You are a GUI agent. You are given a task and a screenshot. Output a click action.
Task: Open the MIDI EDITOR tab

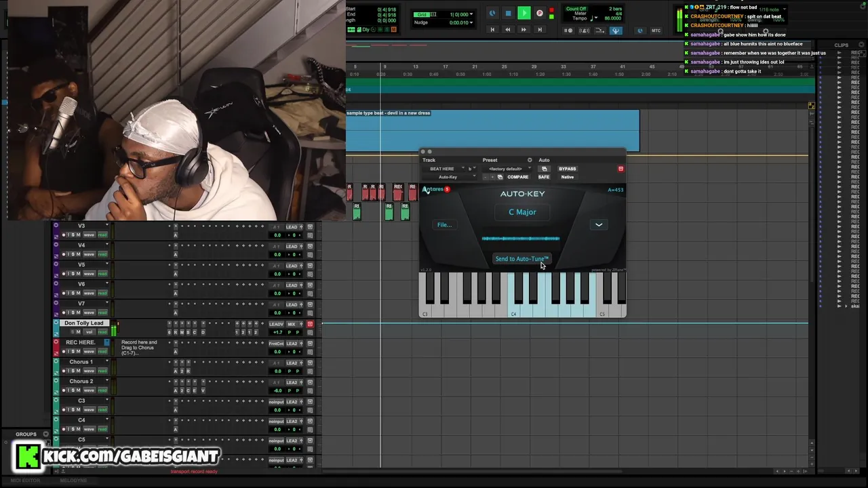[x=25, y=481]
